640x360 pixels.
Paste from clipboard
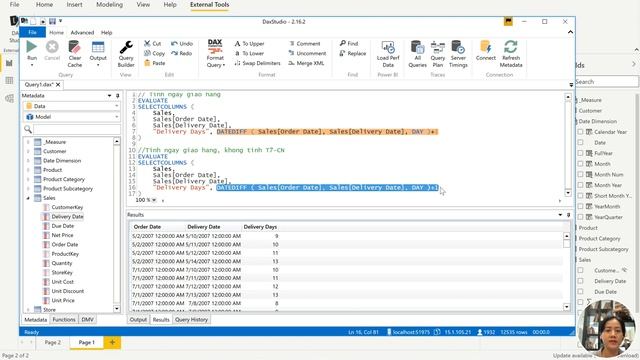[x=154, y=63]
